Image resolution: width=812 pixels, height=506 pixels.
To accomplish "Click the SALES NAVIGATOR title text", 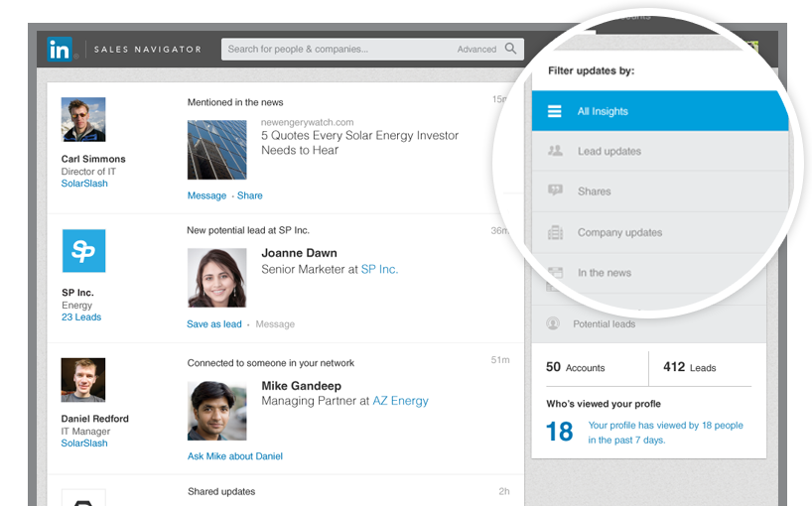I will pos(148,50).
